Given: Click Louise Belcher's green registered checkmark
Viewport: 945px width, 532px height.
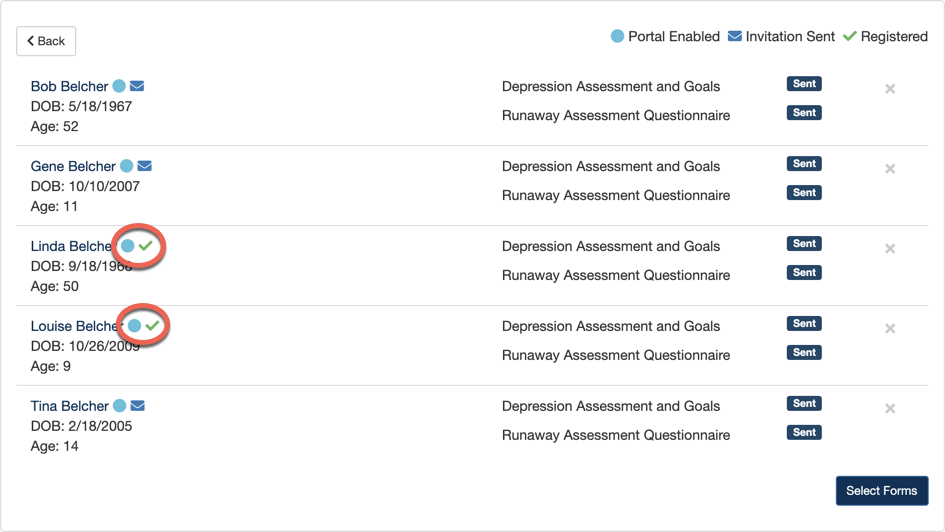Looking at the screenshot, I should pos(152,326).
